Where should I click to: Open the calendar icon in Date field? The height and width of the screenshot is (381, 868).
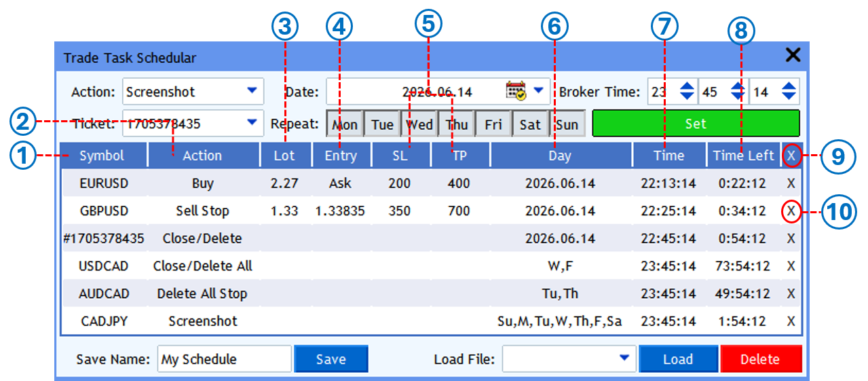pos(516,91)
